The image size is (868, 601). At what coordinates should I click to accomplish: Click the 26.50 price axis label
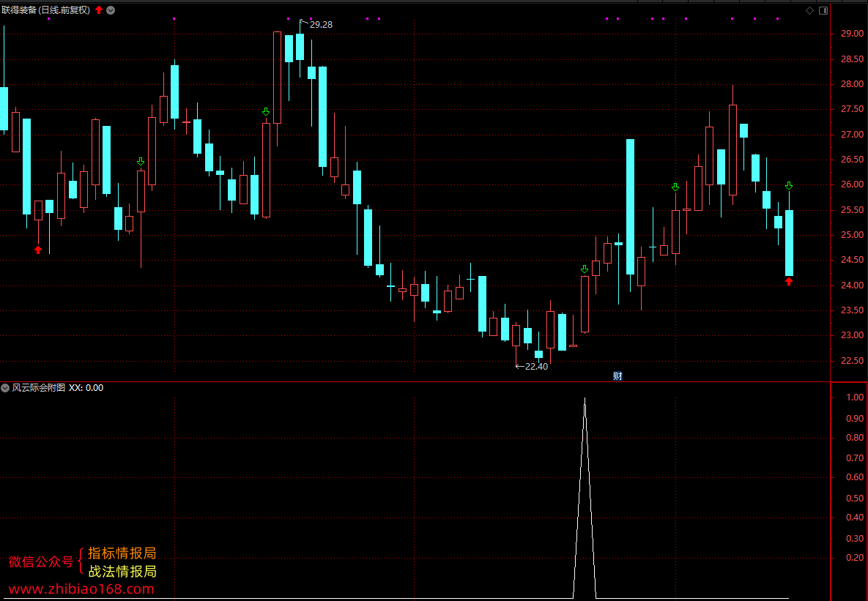coord(852,160)
